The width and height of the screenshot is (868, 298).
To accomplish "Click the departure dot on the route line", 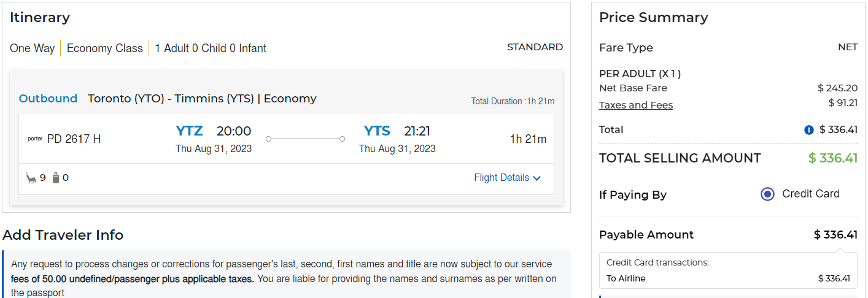I will click(x=269, y=139).
